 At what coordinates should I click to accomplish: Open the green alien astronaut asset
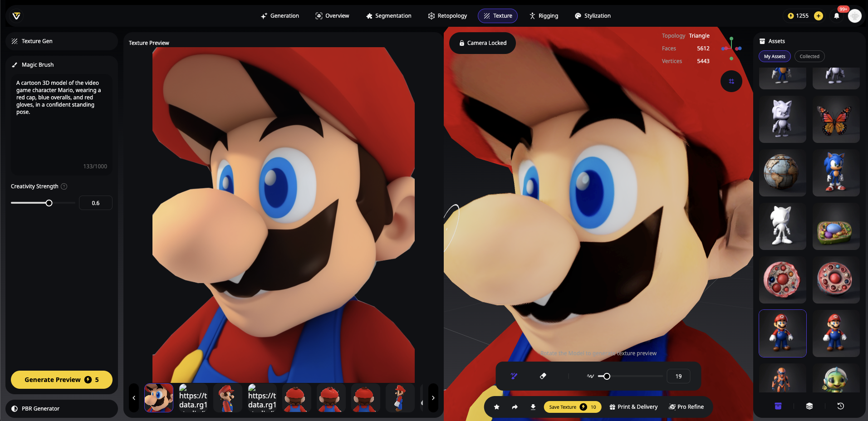point(836,378)
